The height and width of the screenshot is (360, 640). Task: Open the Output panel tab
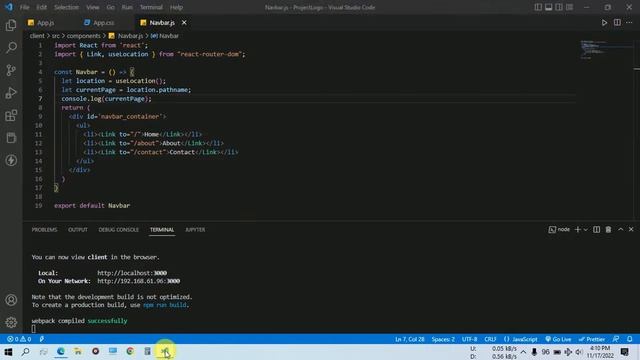coord(78,230)
